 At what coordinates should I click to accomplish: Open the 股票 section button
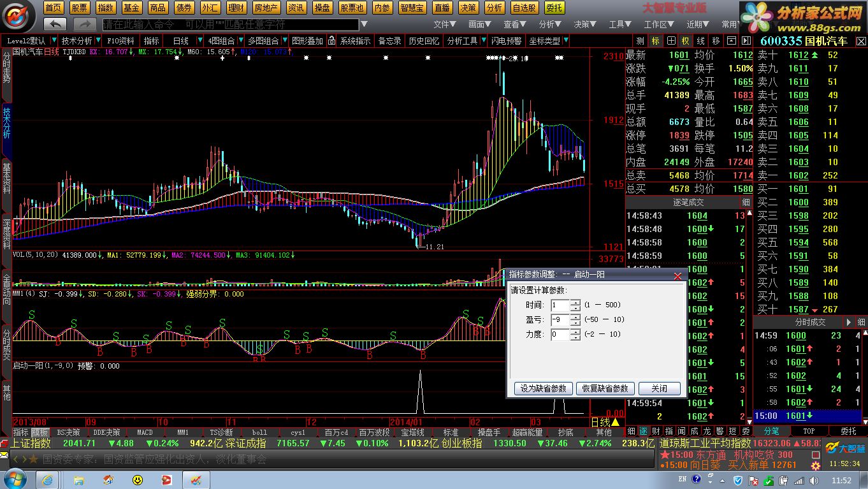[x=80, y=8]
